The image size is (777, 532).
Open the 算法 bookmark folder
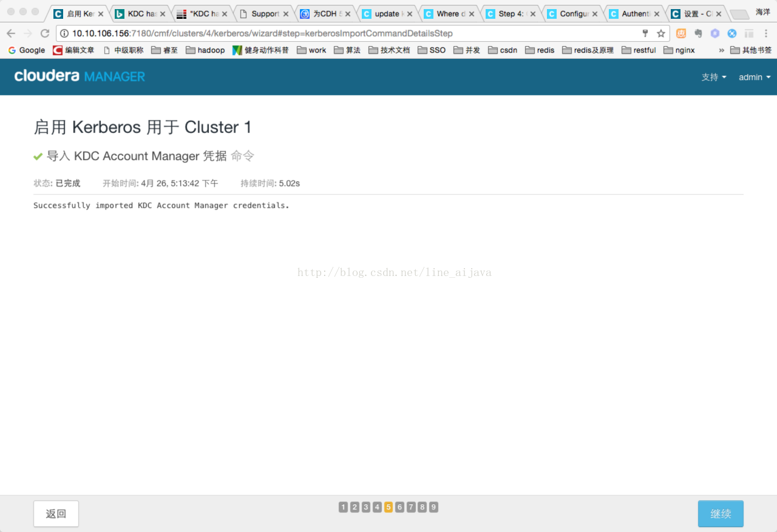click(x=347, y=50)
